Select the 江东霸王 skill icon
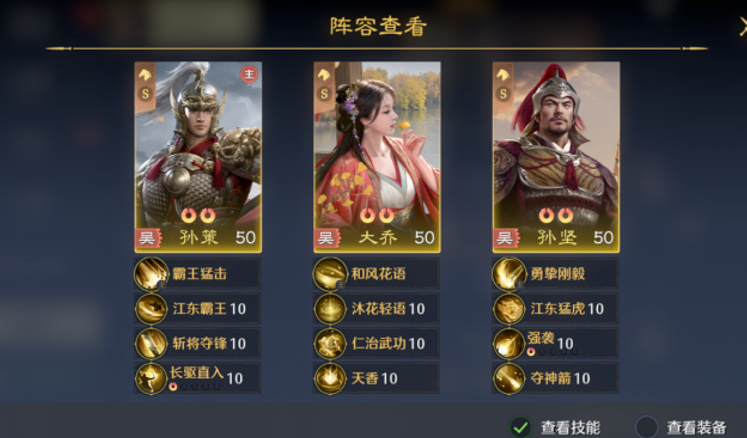Screen dimensions: 747x438 pos(151,309)
